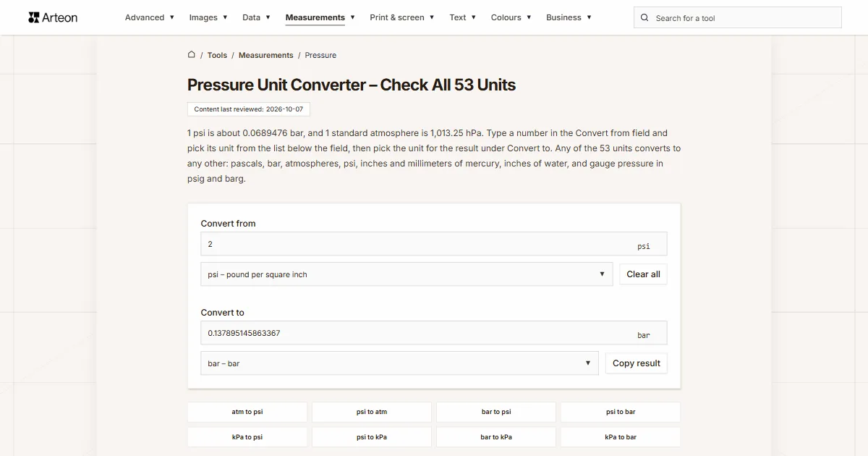Focus the Search for a tool field
The height and width of the screenshot is (456, 868).
point(738,18)
